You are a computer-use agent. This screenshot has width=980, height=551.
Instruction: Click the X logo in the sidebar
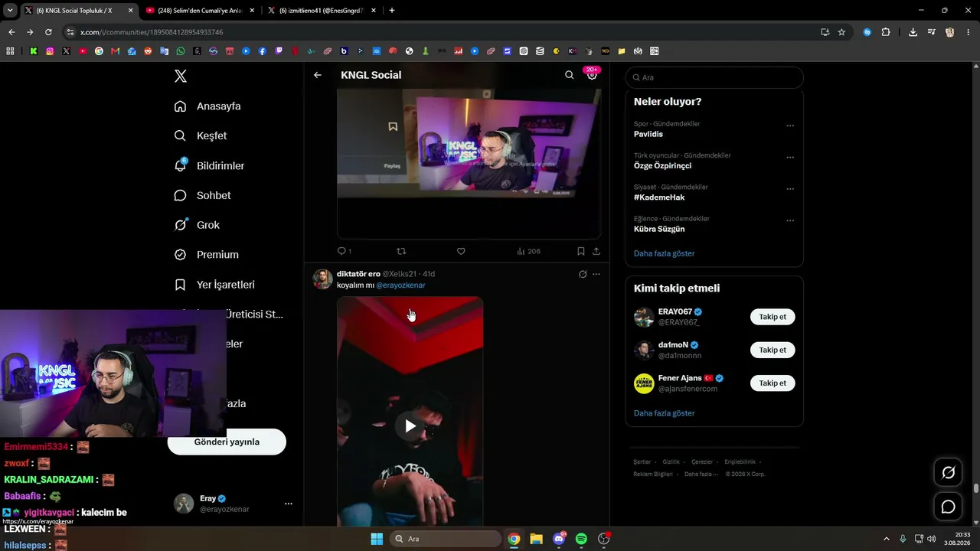click(181, 76)
